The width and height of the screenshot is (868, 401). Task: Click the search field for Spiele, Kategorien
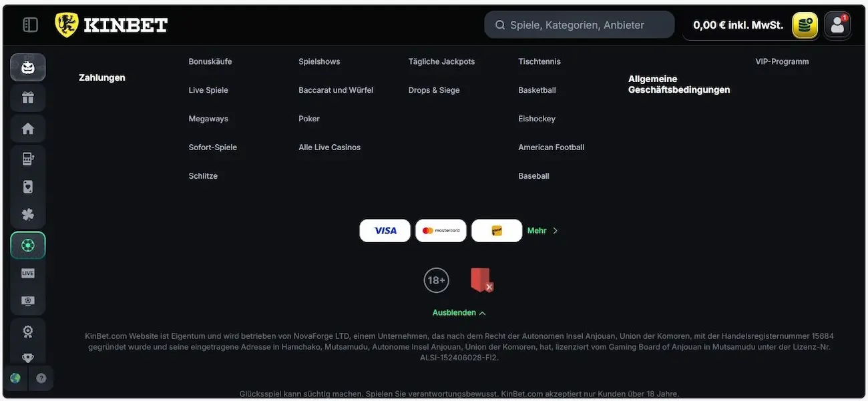click(x=578, y=25)
